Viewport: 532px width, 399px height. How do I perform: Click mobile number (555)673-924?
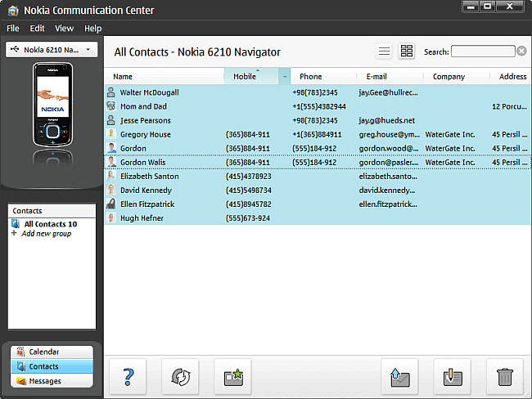[248, 218]
